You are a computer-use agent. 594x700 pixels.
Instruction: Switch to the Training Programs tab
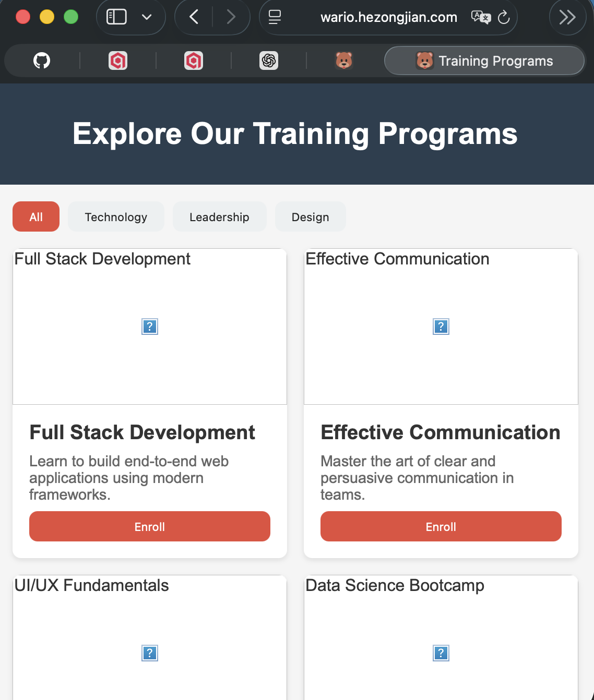484,61
